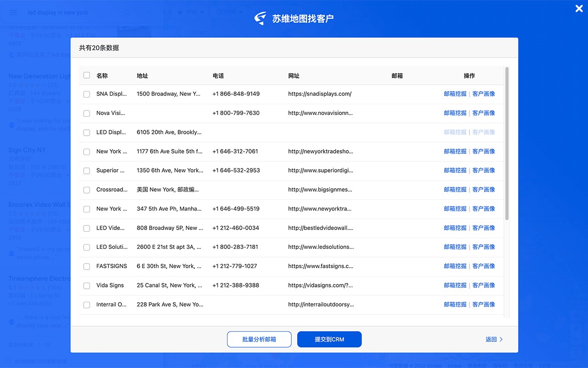This screenshot has width=588, height=368.
Task: Close the overlay with the white X icon
Action: point(579,8)
